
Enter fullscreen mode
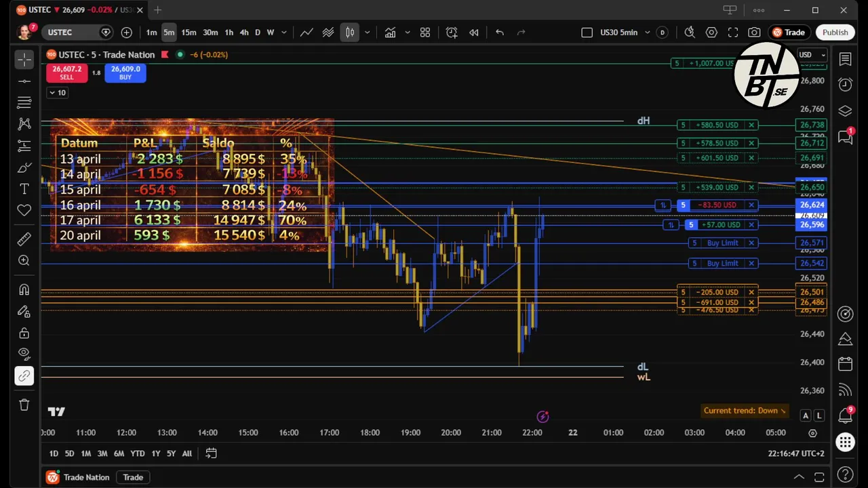(x=733, y=33)
